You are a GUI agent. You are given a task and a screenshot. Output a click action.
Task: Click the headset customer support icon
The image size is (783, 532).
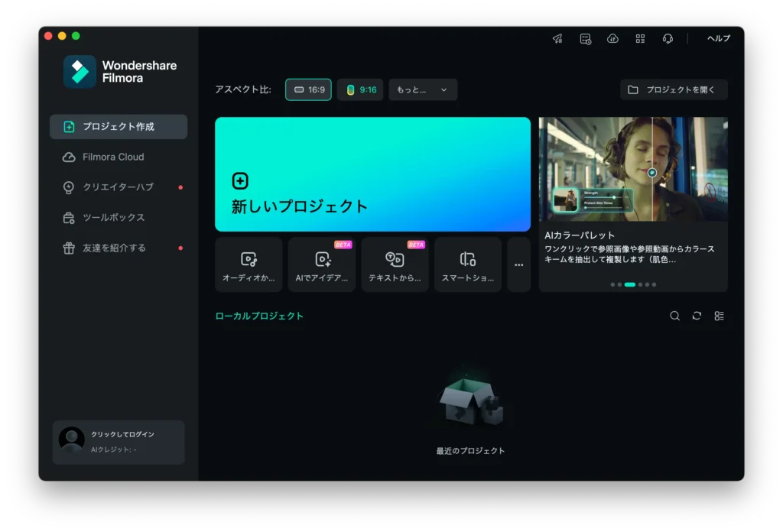point(668,38)
